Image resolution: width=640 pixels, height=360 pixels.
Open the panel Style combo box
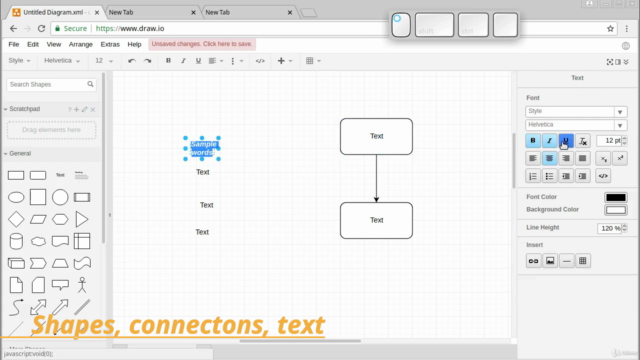pos(576,111)
